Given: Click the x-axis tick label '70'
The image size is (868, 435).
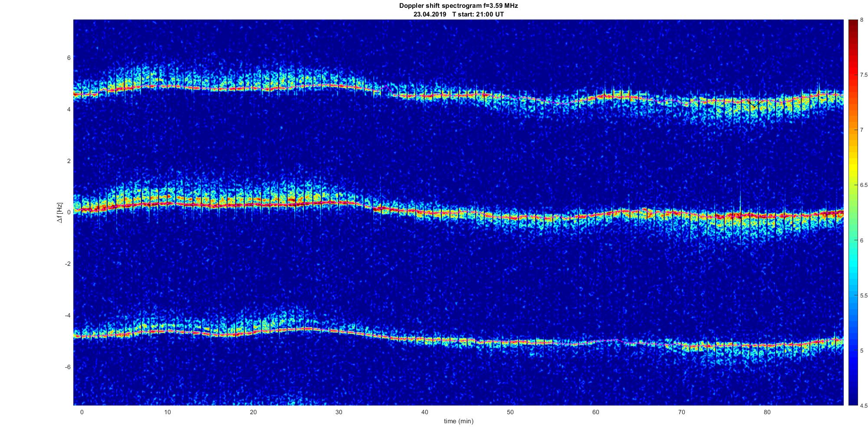Looking at the screenshot, I should (682, 412).
